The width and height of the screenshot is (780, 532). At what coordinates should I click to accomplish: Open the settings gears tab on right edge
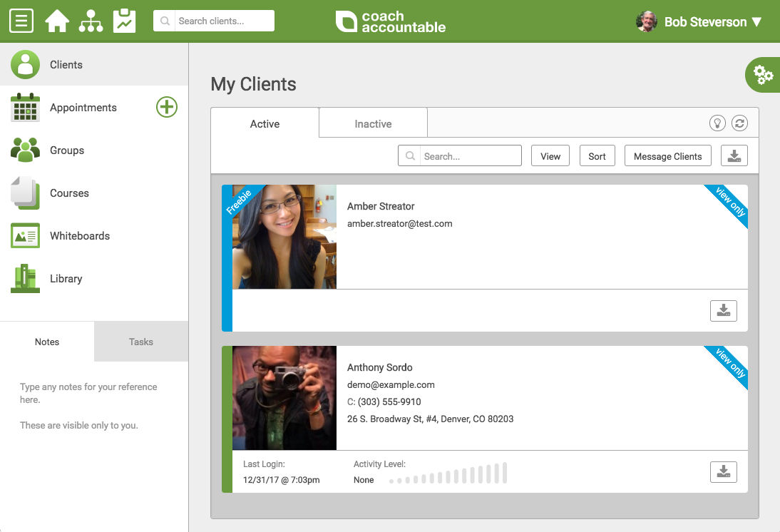(x=763, y=75)
